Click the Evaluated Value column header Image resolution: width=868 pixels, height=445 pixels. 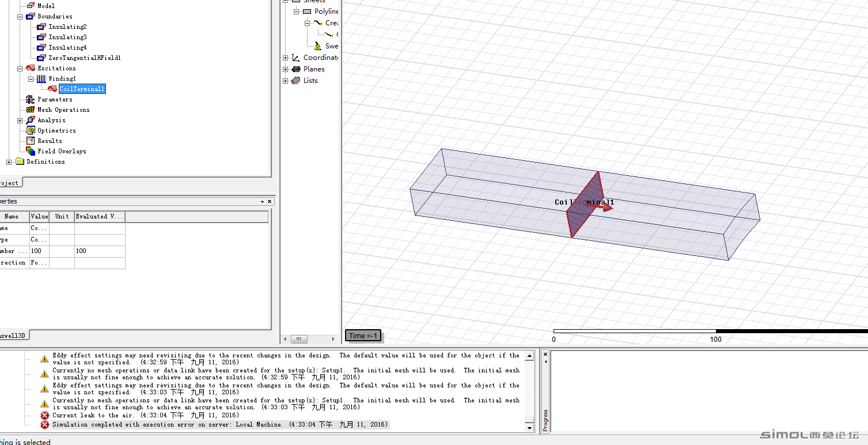(100, 217)
